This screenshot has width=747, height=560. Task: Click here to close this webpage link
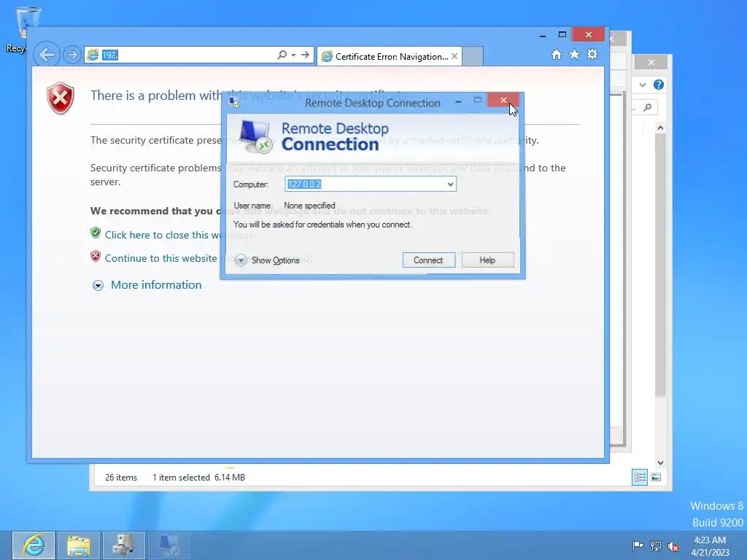[x=180, y=235]
